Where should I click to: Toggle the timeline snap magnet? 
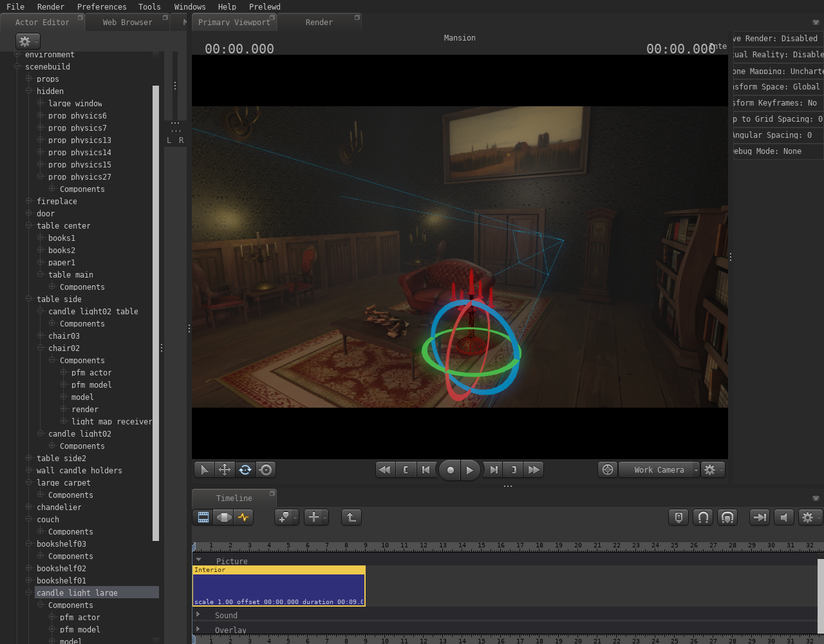(703, 517)
